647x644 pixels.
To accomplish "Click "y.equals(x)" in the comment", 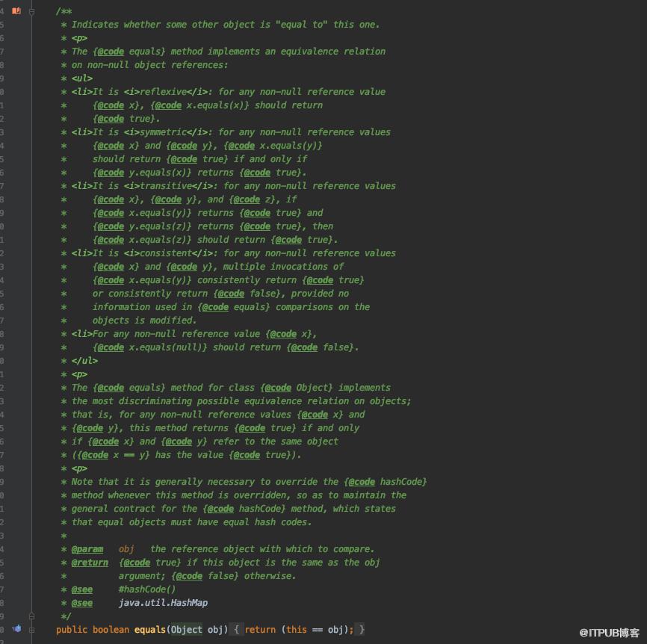I will click(157, 172).
